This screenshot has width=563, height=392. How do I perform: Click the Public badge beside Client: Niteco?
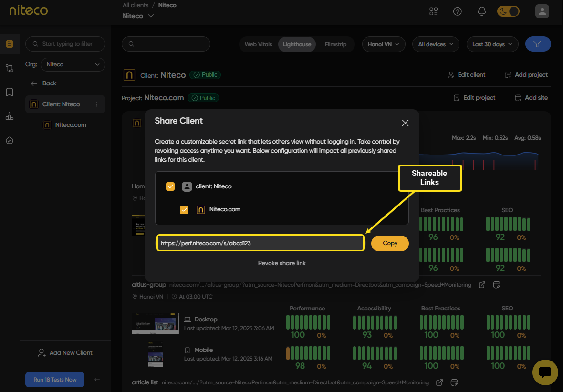[x=205, y=75]
